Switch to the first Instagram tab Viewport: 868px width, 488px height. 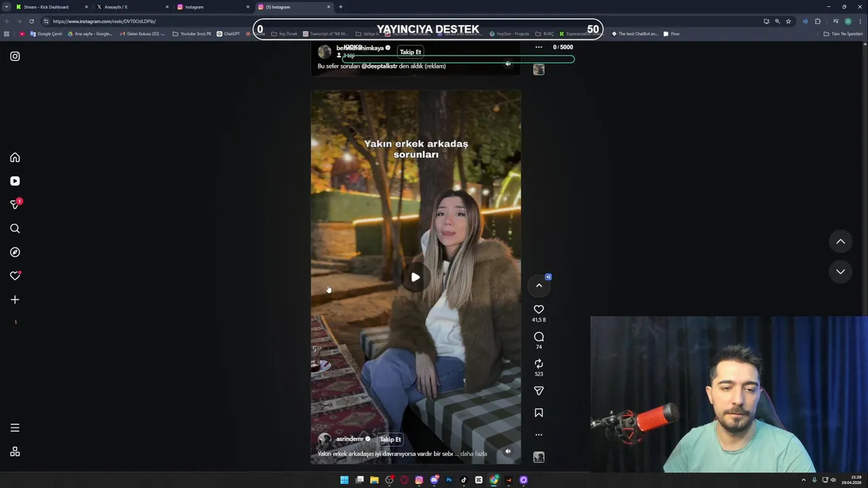214,7
